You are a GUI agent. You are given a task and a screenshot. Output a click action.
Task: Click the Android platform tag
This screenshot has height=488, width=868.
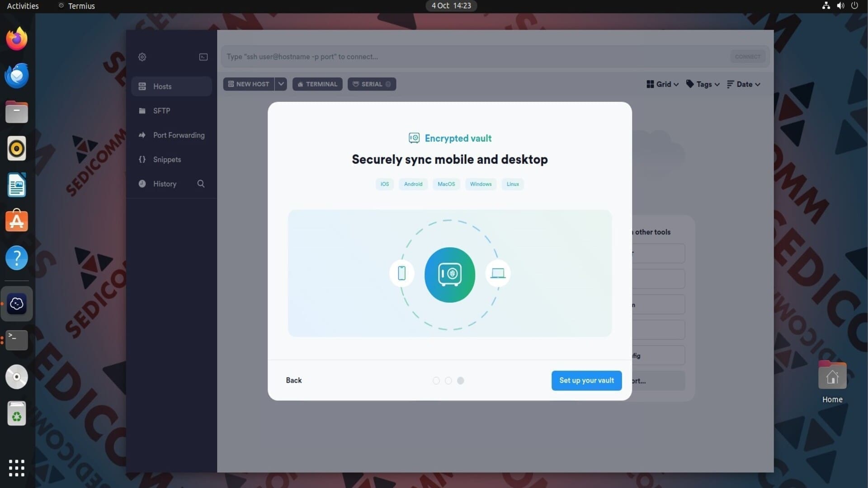[x=413, y=184]
